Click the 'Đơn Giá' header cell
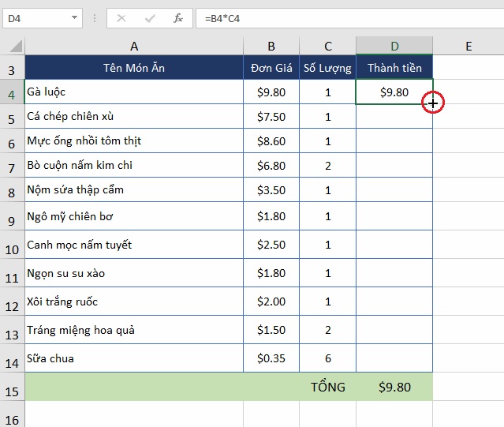504x427 pixels. click(271, 67)
